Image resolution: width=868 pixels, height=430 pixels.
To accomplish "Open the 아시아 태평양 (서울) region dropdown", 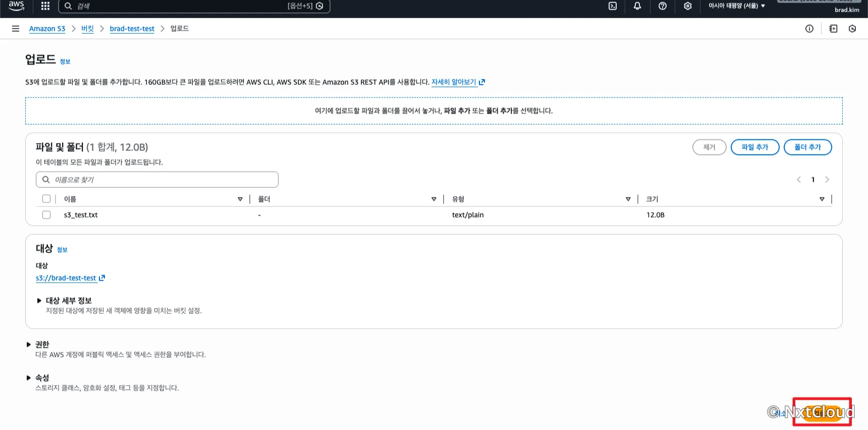I will [x=737, y=6].
